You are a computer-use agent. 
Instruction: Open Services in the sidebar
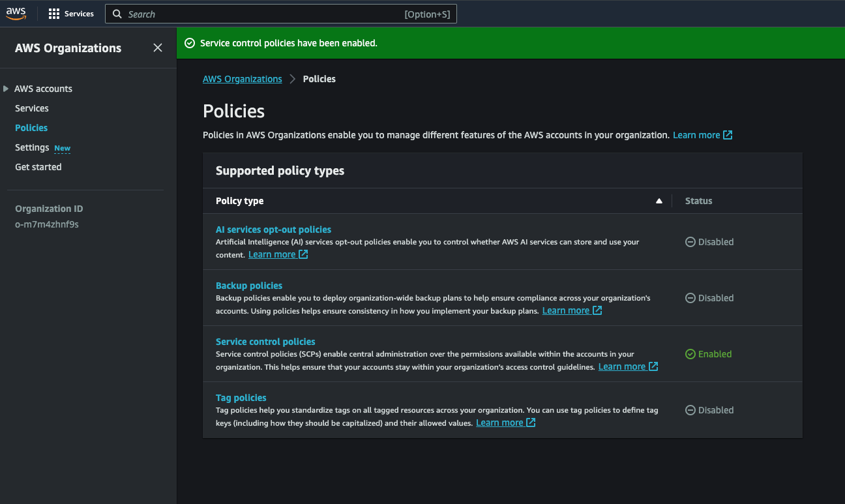(x=32, y=108)
